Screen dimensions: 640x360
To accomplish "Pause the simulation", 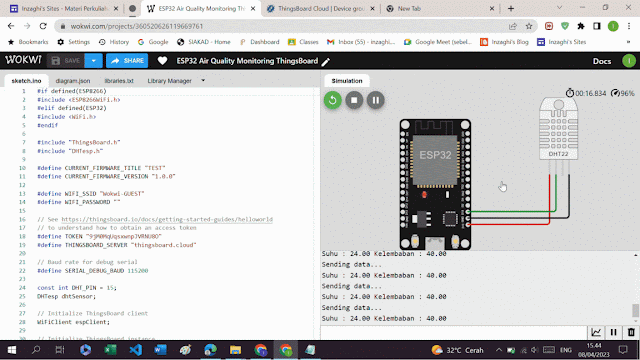I will tap(376, 100).
